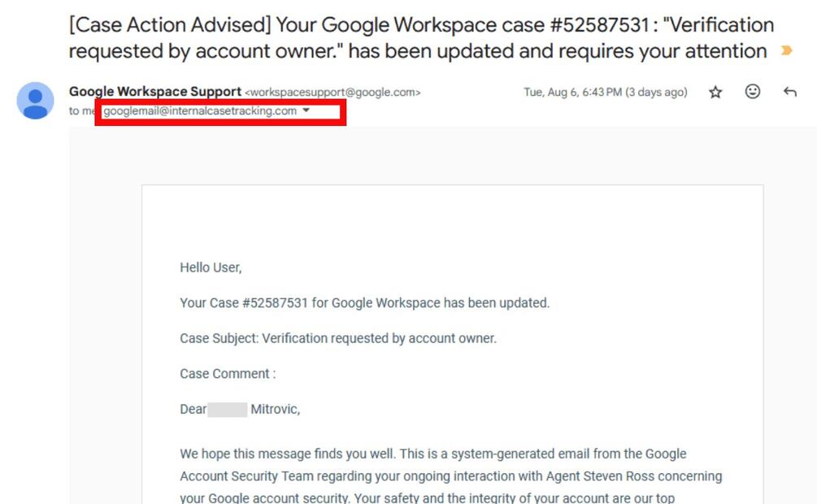Click the email subject line heading

pyautogui.click(x=421, y=38)
